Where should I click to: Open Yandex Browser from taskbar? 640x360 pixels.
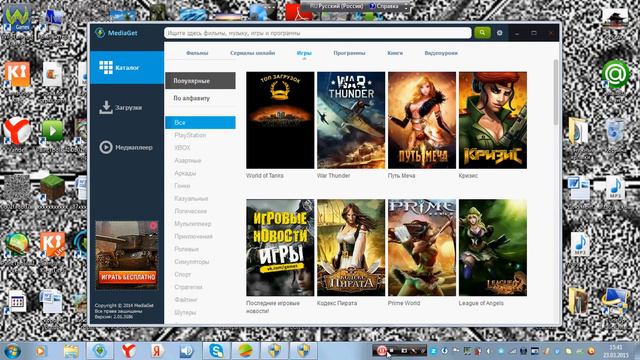click(129, 351)
